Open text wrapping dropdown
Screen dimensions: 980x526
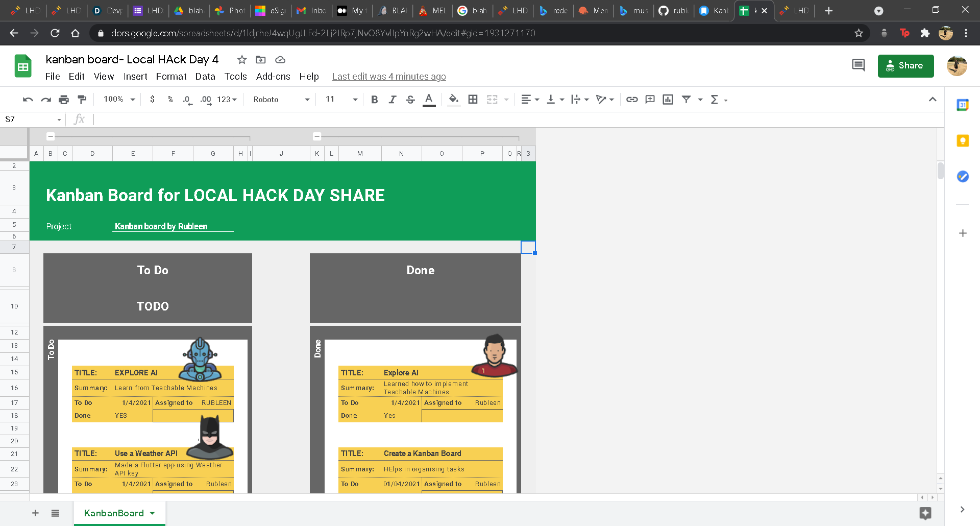click(x=580, y=100)
